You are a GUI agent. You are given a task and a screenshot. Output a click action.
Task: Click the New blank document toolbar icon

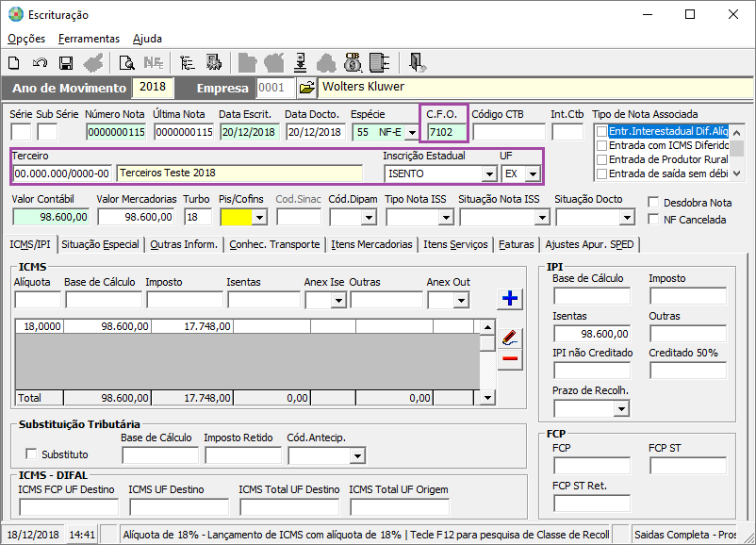pyautogui.click(x=14, y=63)
